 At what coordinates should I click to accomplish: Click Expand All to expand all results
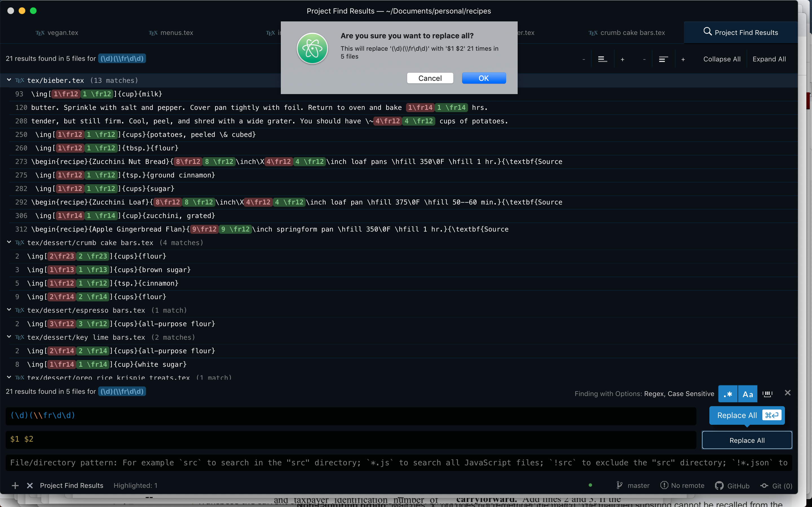pos(769,59)
